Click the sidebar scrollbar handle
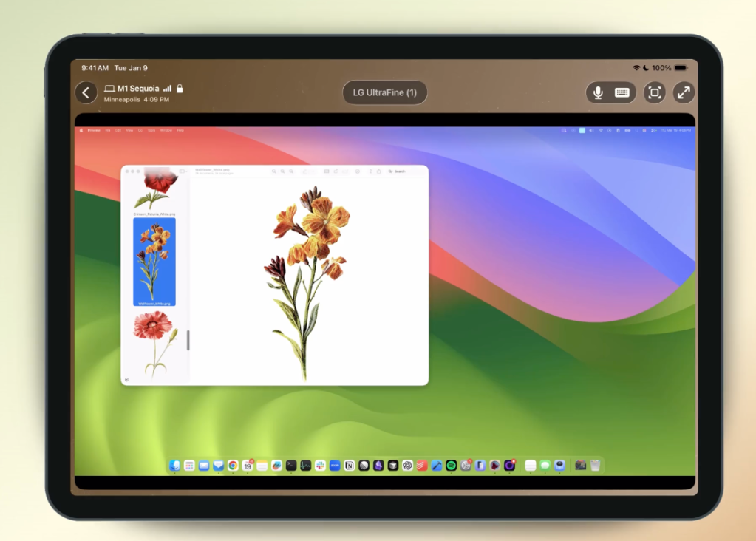 [188, 341]
